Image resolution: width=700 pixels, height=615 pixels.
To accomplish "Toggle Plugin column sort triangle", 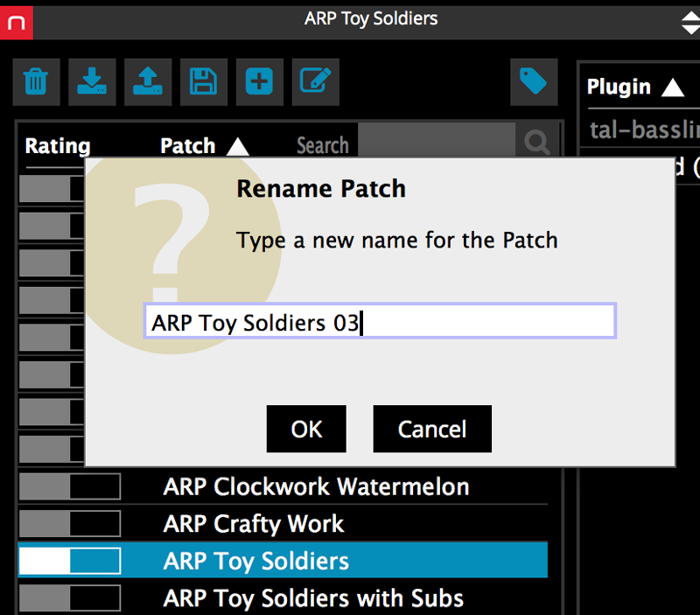I will 672,87.
